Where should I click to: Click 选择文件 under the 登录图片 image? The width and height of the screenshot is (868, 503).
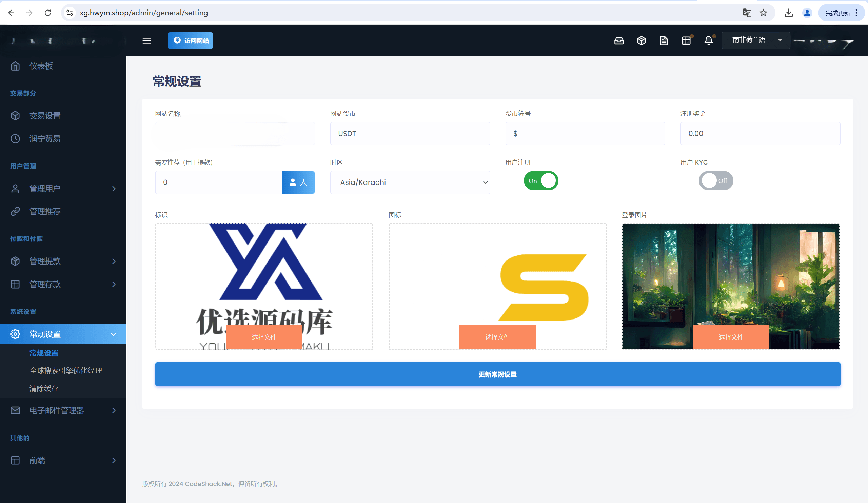[731, 337]
